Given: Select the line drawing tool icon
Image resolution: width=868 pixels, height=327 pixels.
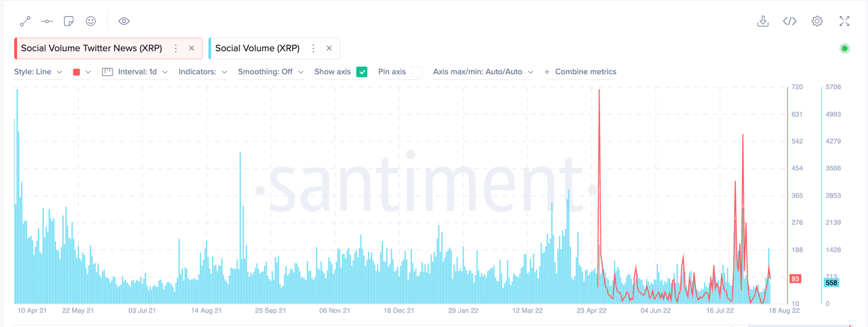Looking at the screenshot, I should click(25, 21).
